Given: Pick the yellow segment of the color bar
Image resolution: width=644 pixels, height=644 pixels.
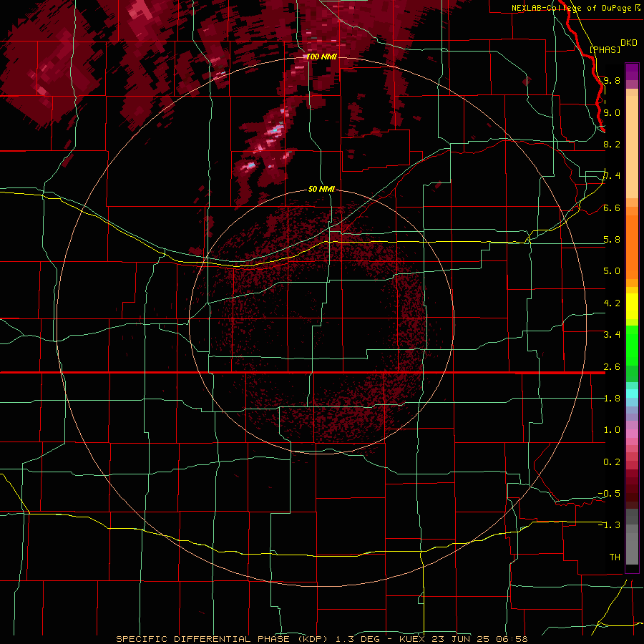Looking at the screenshot, I should 632,306.
